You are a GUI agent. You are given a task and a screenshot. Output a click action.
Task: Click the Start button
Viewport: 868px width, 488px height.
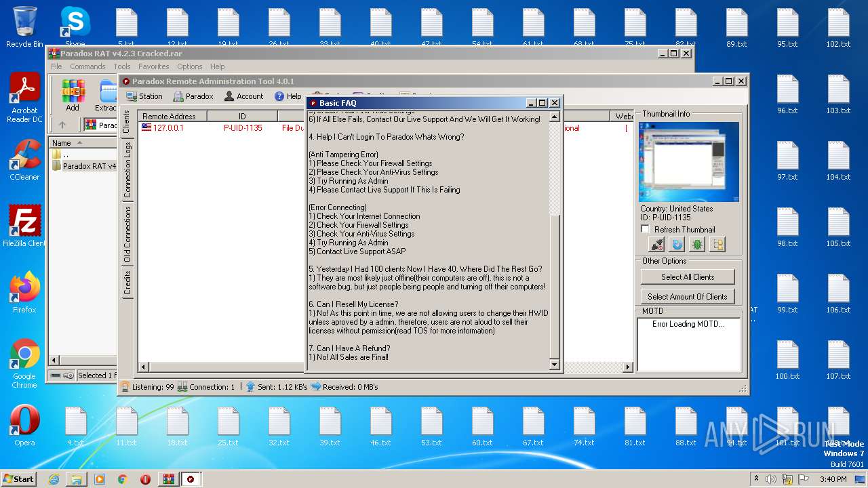[x=18, y=479]
